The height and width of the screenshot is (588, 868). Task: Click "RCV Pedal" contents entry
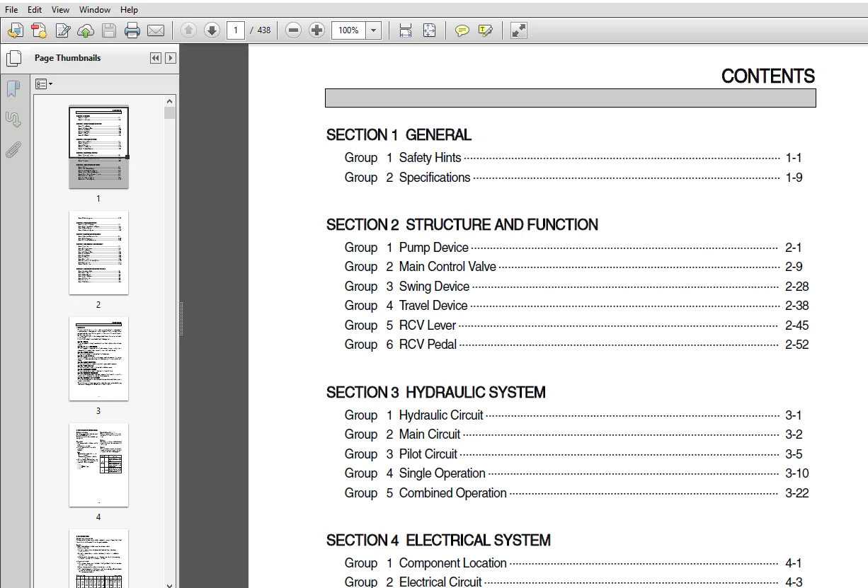point(428,345)
